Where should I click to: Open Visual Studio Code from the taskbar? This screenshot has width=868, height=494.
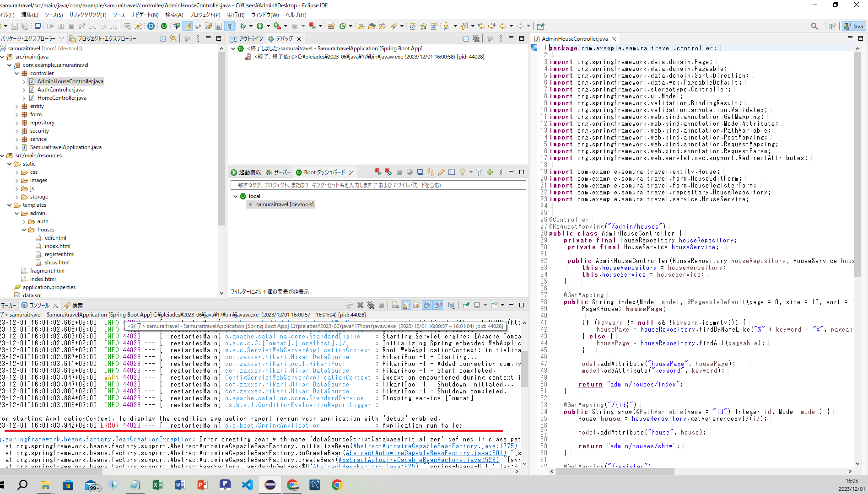pos(247,485)
